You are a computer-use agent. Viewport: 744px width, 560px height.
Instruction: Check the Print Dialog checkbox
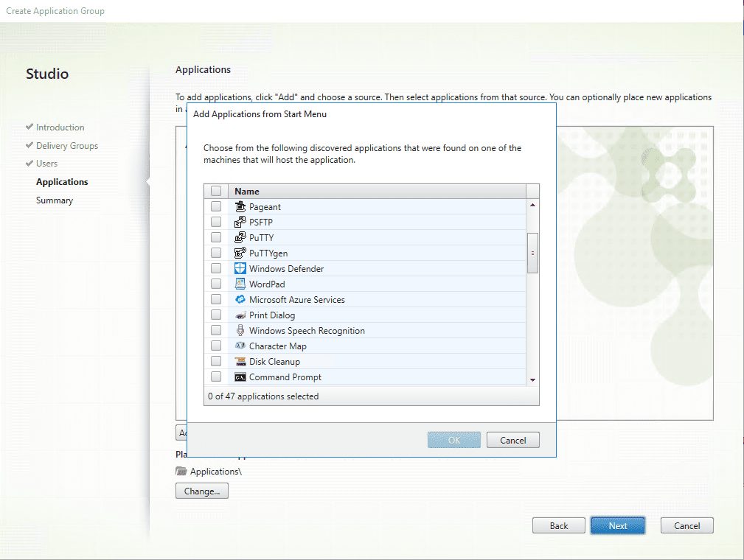(x=216, y=315)
